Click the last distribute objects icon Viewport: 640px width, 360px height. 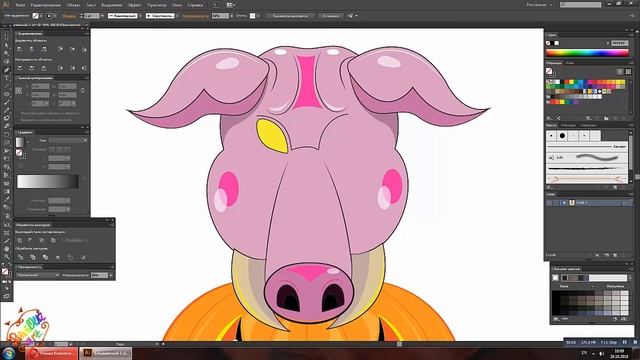pos(84,68)
